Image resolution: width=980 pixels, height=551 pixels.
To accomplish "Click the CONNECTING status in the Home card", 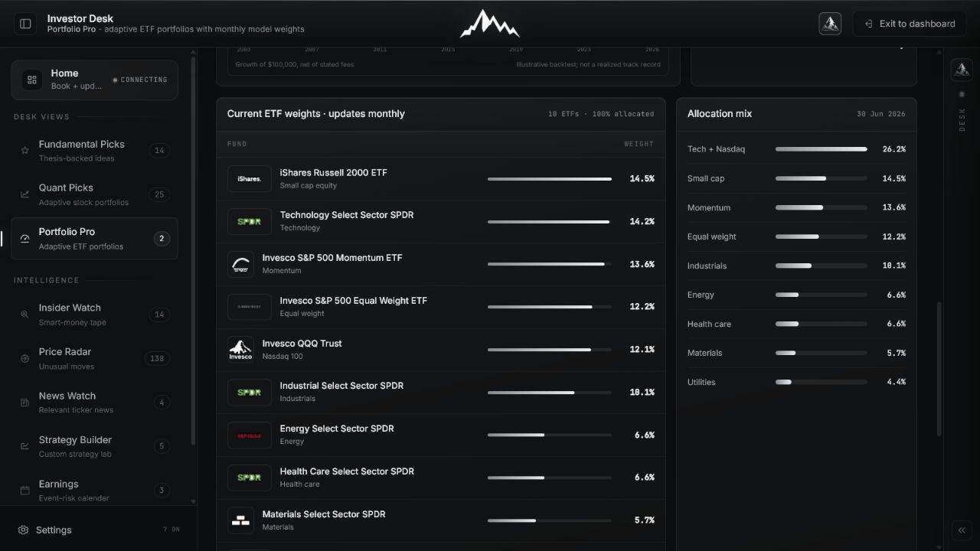I will (140, 80).
